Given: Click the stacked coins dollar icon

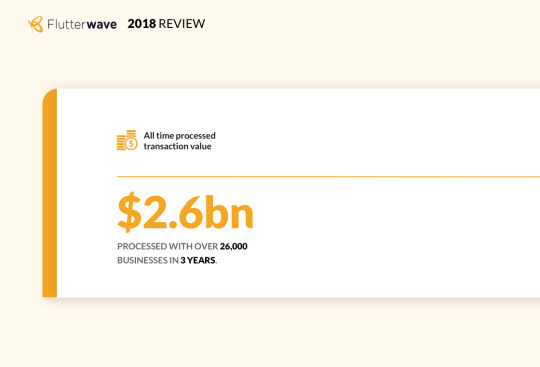Looking at the screenshot, I should [127, 140].
